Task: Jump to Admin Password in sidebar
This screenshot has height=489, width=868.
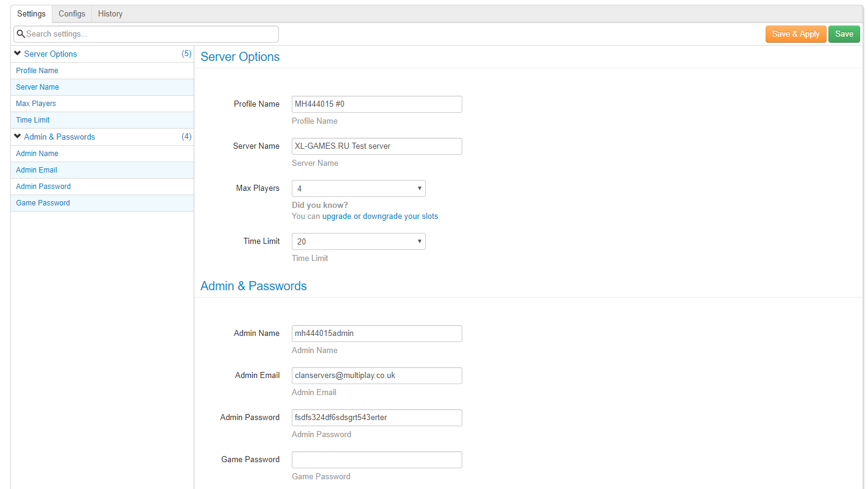Action: coord(43,187)
